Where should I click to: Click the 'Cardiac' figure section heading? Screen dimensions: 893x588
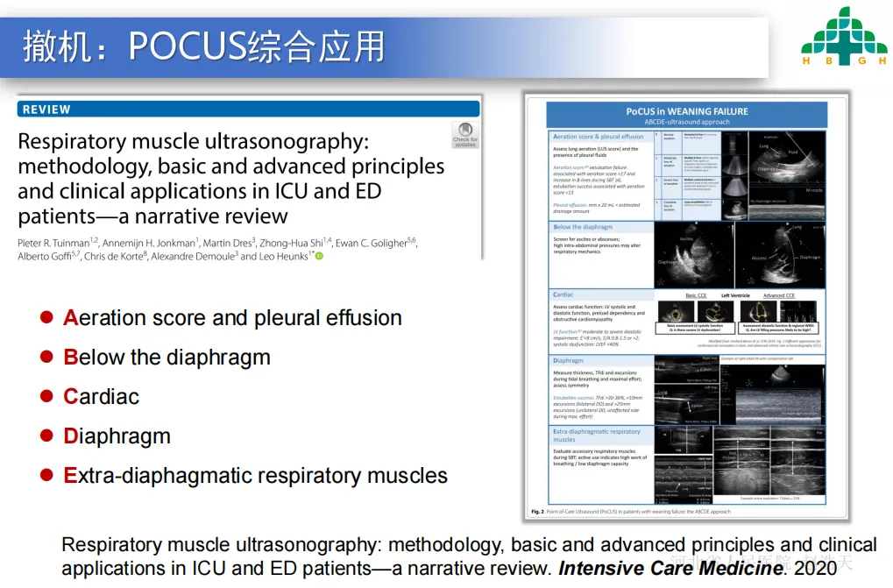click(563, 294)
